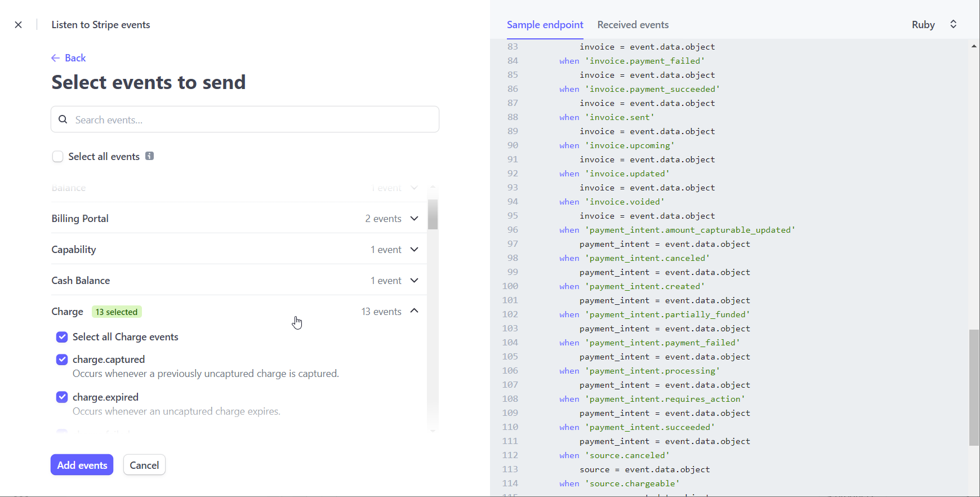The width and height of the screenshot is (980, 497).
Task: Click the charge.expired description text
Action: tap(176, 411)
